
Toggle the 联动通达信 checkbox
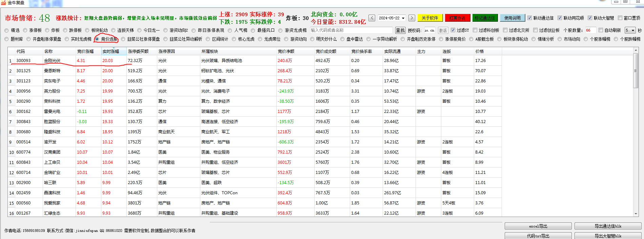529,18
